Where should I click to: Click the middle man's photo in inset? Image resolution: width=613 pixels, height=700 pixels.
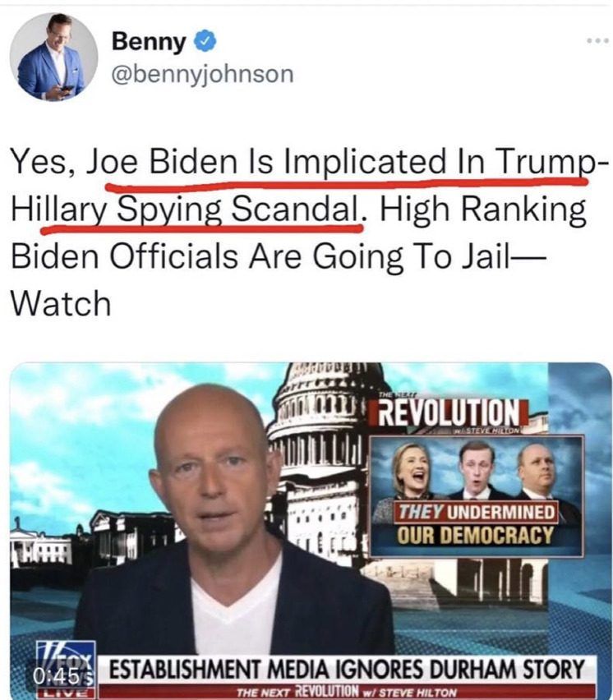click(476, 471)
